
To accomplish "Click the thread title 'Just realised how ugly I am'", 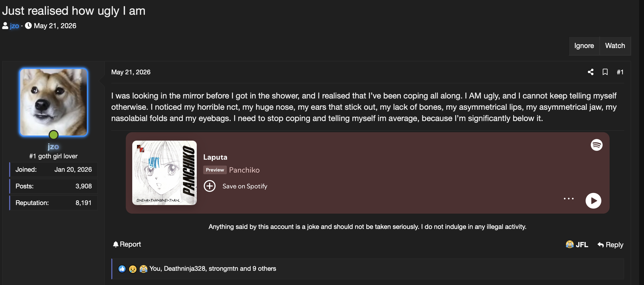I will [74, 11].
